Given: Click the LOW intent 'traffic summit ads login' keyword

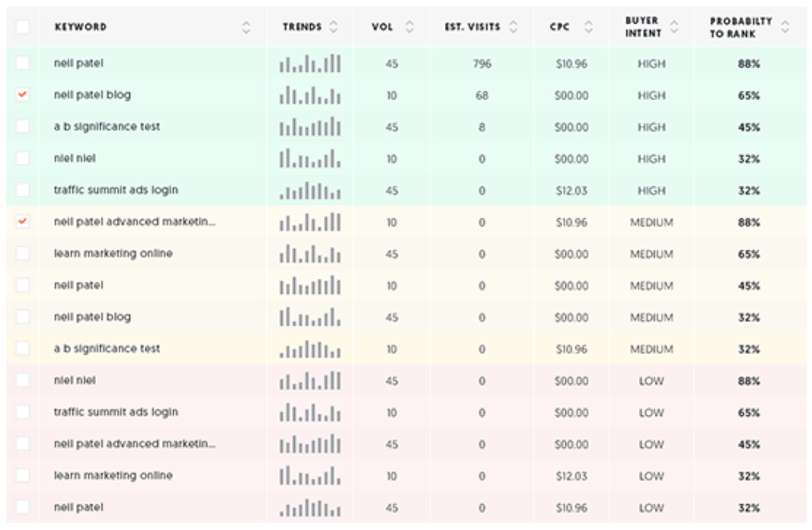Looking at the screenshot, I should pyautogui.click(x=116, y=412).
